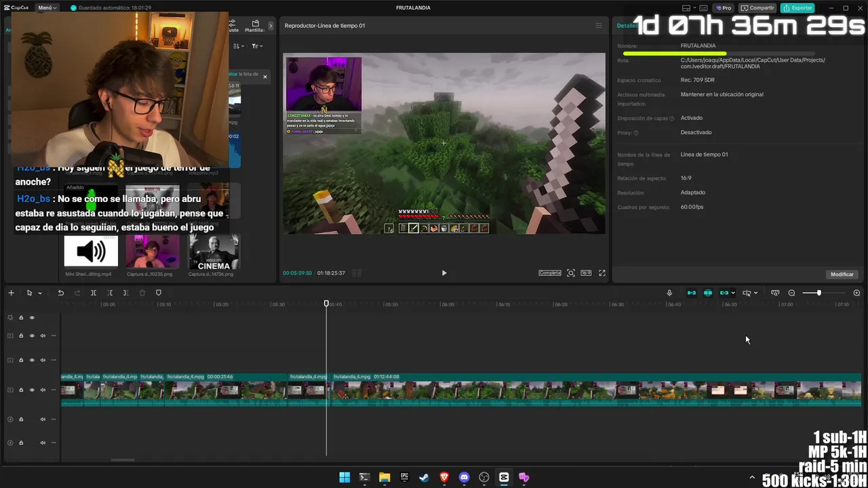
Task: Open Epic Games Launcher in the taskbar
Action: point(404,477)
